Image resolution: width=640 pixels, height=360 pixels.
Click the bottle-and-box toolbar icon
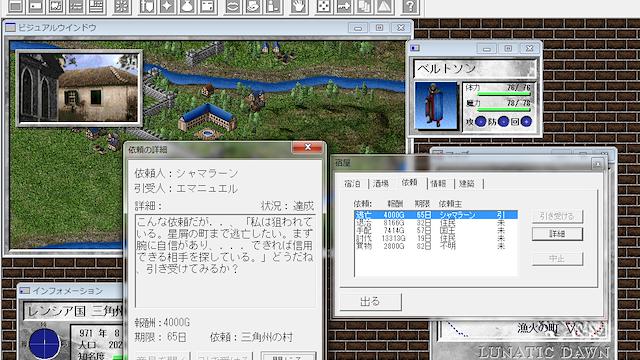273,6
